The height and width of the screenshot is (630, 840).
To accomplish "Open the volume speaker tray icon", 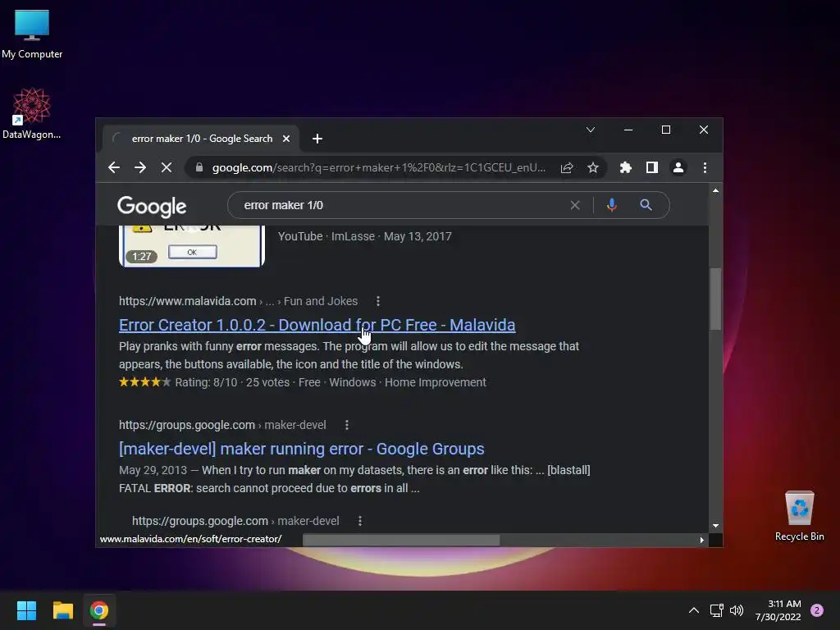I will pos(737,610).
